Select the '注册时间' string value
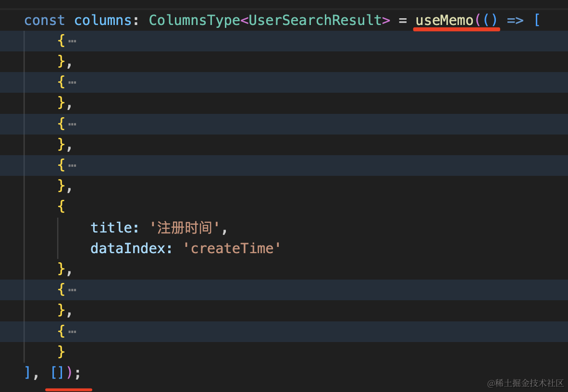This screenshot has height=392, width=568. coord(185,228)
